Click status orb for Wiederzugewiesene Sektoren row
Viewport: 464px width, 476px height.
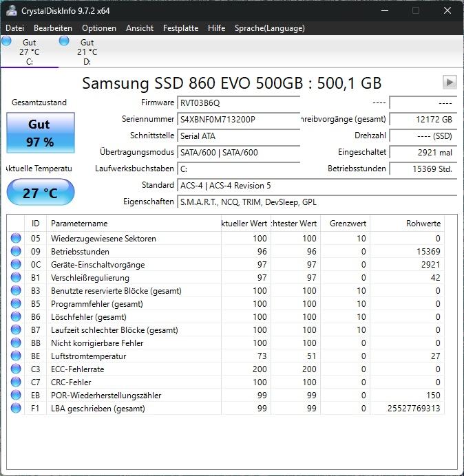click(16, 238)
